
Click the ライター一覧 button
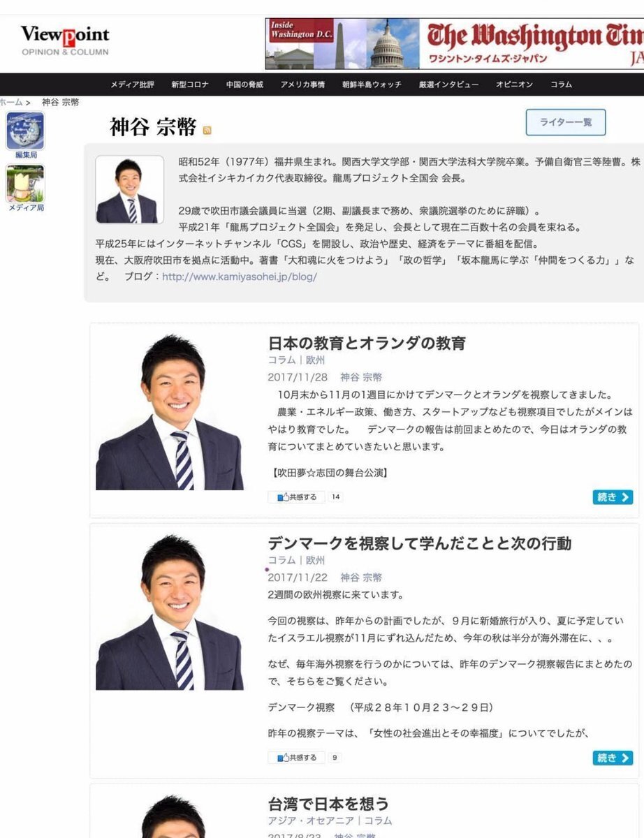coord(566,122)
